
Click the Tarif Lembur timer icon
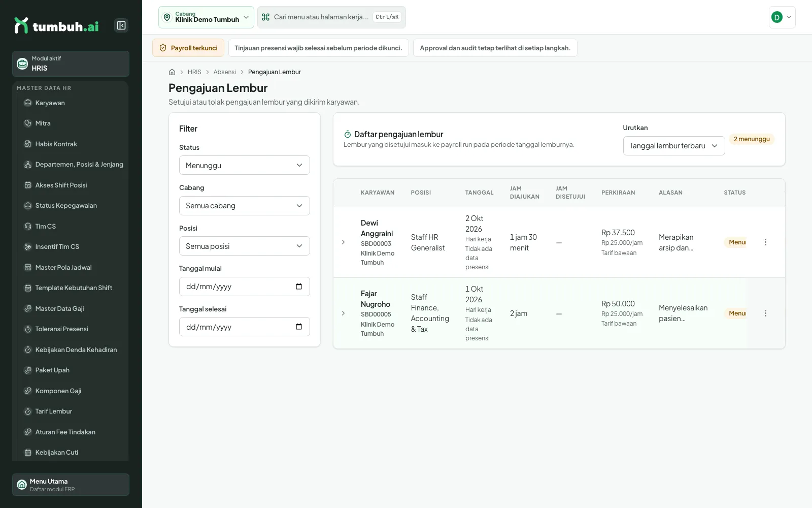click(x=28, y=411)
